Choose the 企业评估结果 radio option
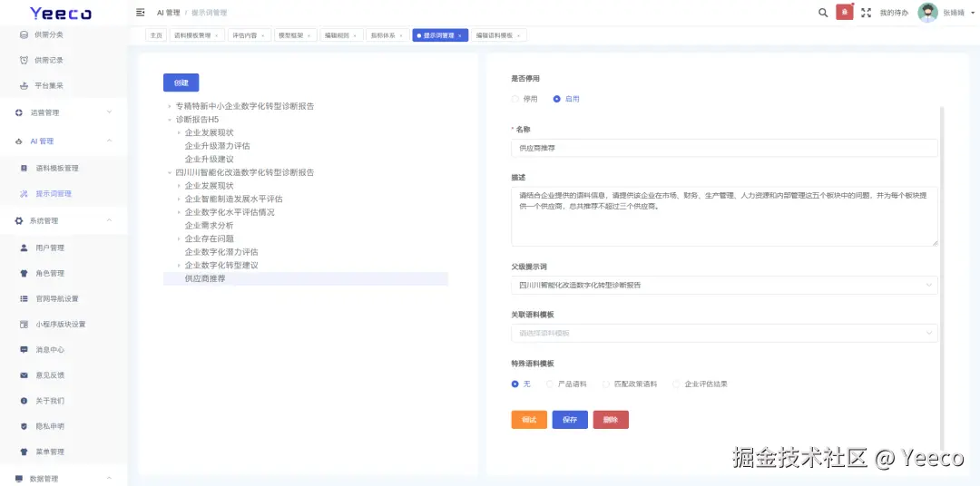This screenshot has width=980, height=486. pos(676,384)
